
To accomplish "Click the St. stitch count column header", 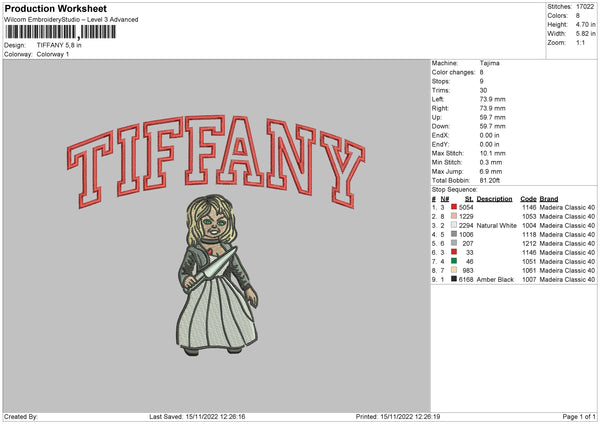I will point(468,198).
